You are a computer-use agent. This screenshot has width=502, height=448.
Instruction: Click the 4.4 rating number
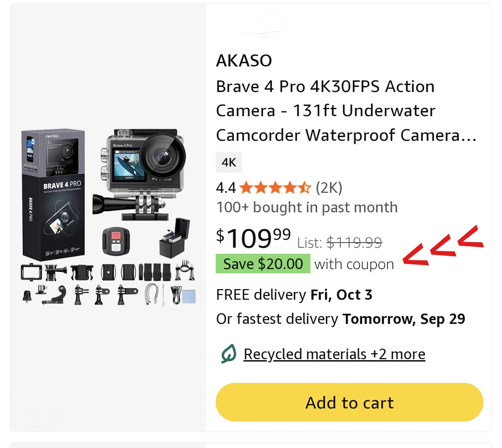tap(226, 188)
